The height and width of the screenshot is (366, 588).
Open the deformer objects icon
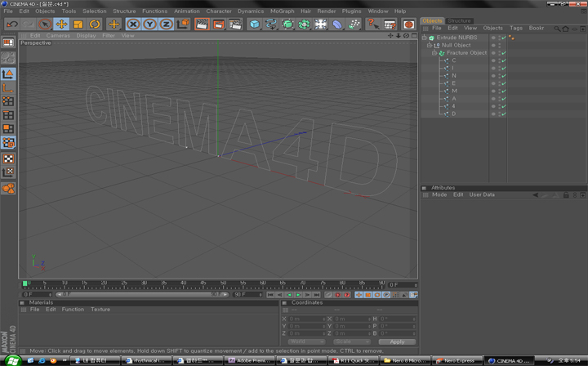pos(337,25)
